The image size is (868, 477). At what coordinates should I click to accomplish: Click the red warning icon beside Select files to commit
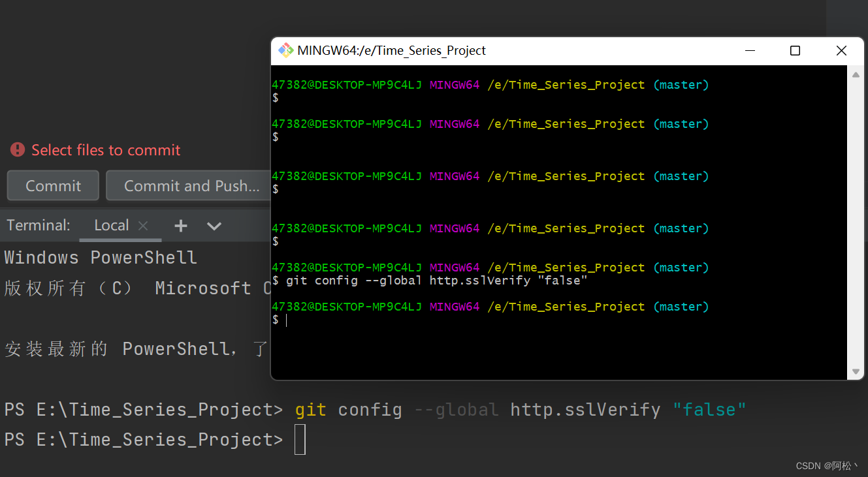18,150
